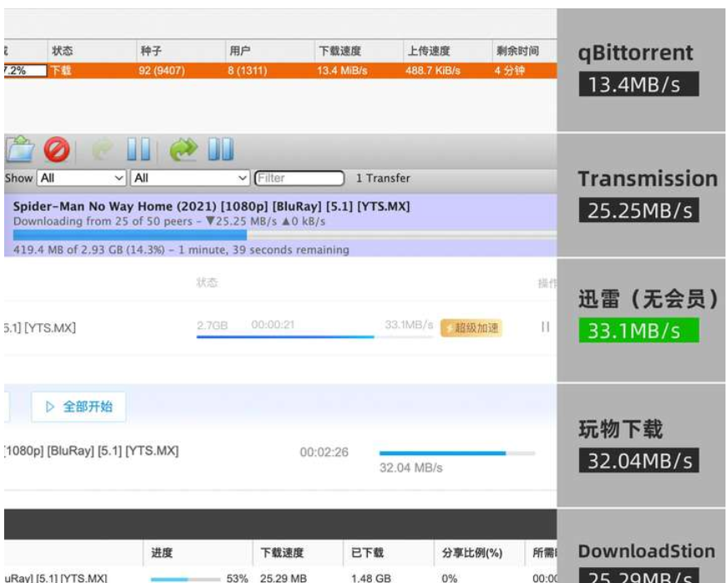Viewport: 728px width, 583px height.
Task: Click the 53% progress value
Action: click(x=237, y=578)
